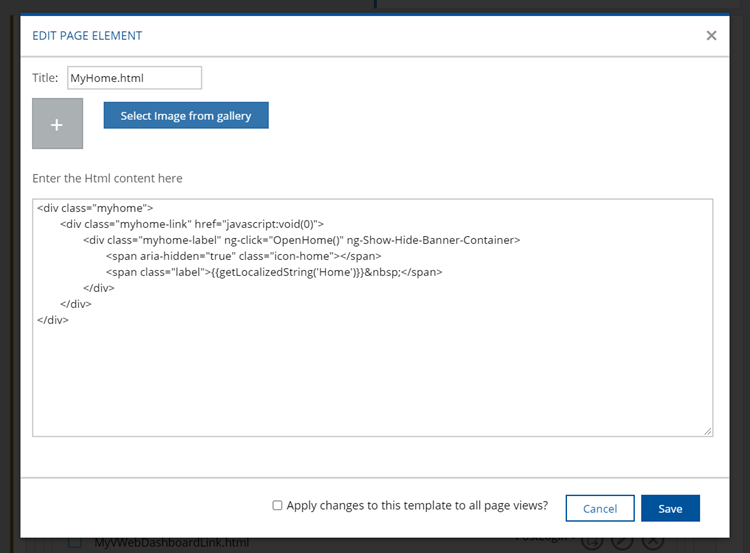The image size is (750, 553).
Task: Save the page element changes
Action: point(670,508)
